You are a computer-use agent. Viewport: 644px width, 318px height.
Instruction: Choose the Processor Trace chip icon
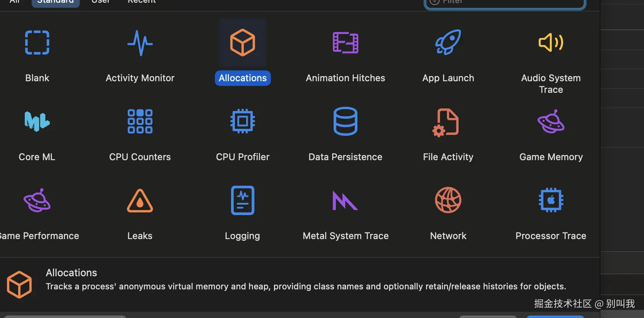tap(551, 200)
